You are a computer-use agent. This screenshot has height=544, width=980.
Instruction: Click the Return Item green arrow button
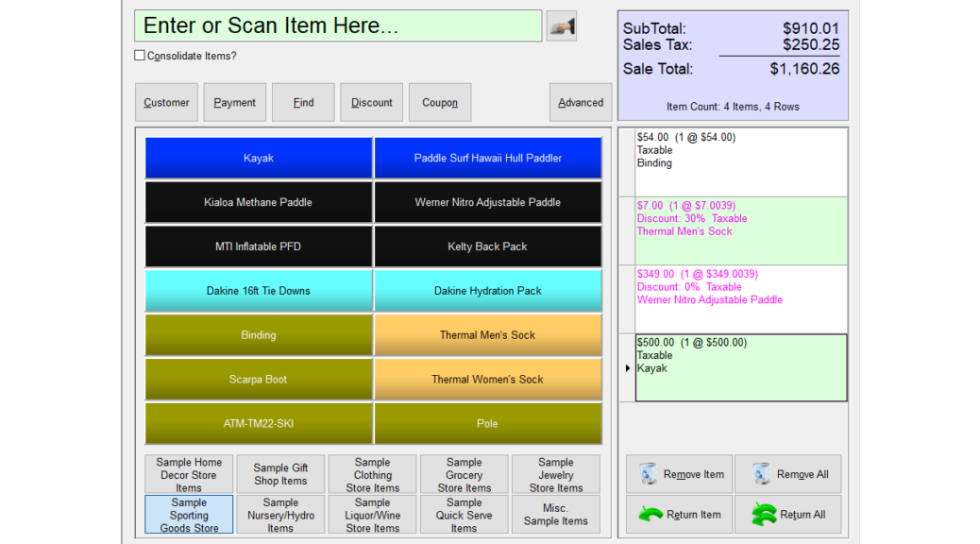pos(680,515)
